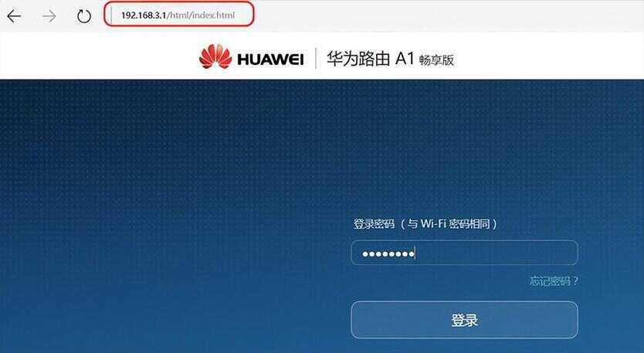Go back with the browser back arrow
The image size is (644, 353).
tap(14, 16)
